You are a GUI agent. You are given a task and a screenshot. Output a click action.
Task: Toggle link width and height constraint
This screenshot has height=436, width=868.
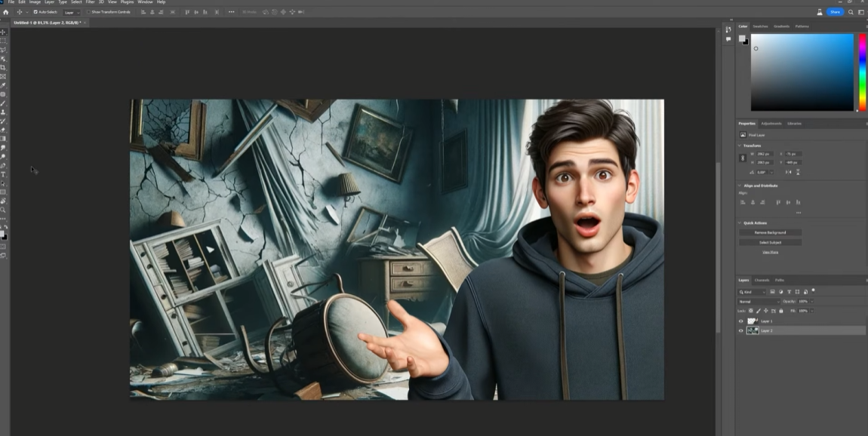(x=743, y=158)
